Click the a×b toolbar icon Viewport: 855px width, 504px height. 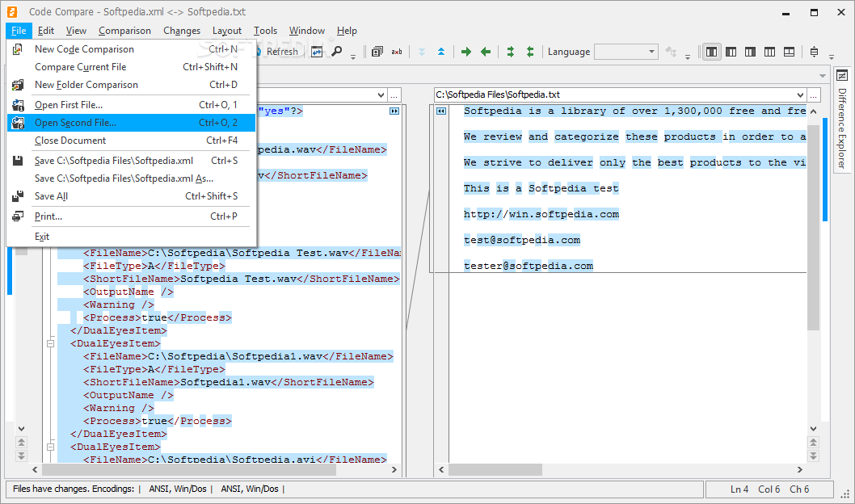397,52
